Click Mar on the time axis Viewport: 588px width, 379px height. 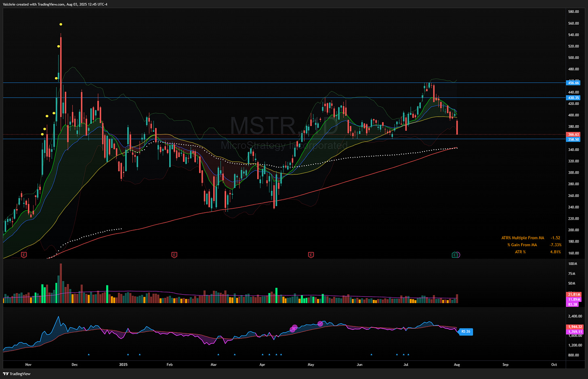click(x=214, y=364)
